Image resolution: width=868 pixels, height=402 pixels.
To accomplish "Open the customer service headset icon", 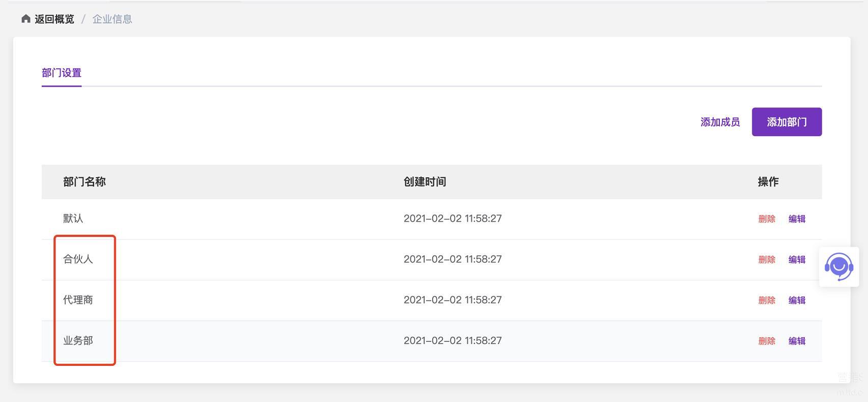I will click(x=838, y=266).
